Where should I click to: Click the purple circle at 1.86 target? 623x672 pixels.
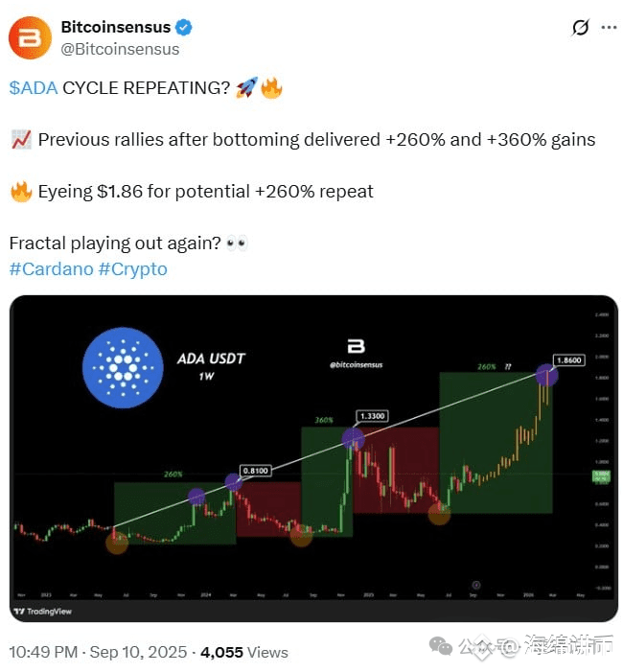[546, 375]
